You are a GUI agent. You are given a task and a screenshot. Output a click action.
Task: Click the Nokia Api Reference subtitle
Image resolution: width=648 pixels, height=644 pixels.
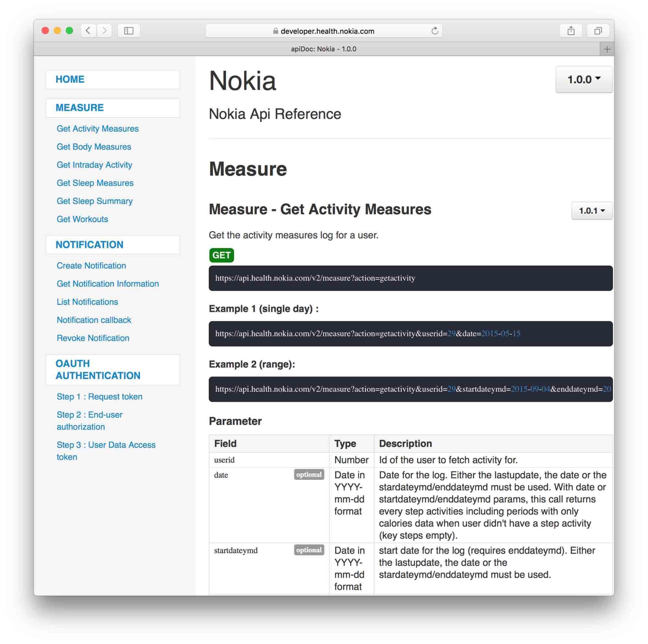[x=275, y=114]
